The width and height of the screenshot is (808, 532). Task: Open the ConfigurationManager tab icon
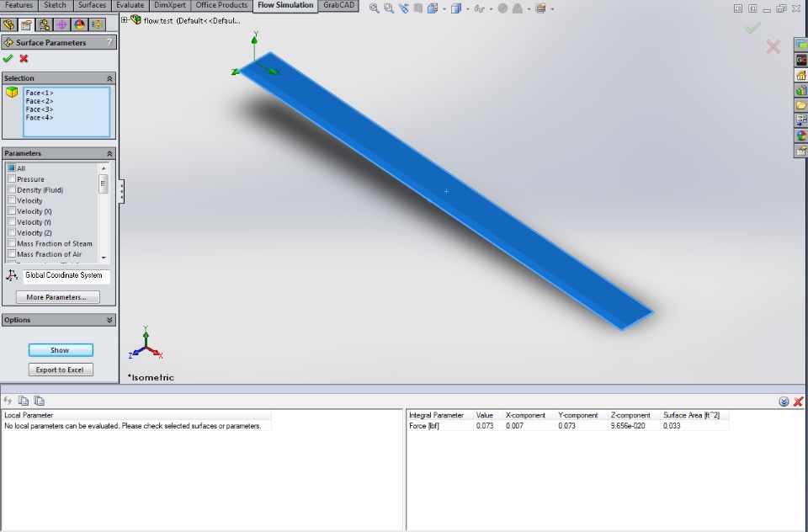coord(44,24)
